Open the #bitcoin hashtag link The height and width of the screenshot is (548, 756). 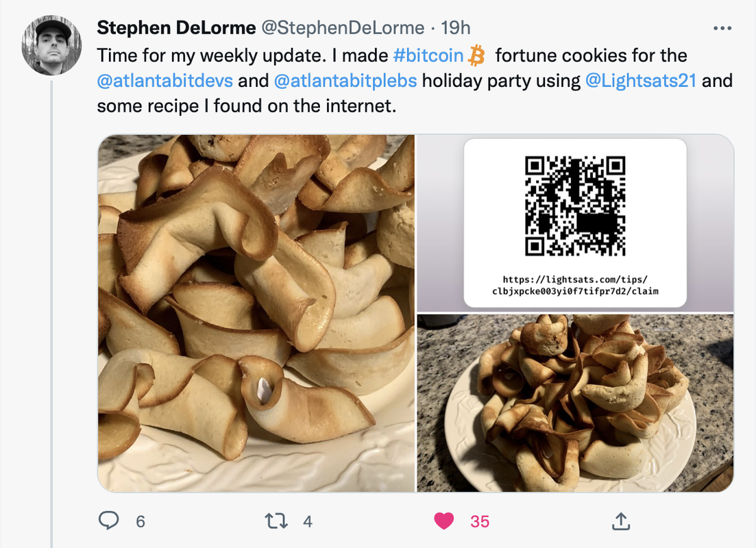(428, 55)
